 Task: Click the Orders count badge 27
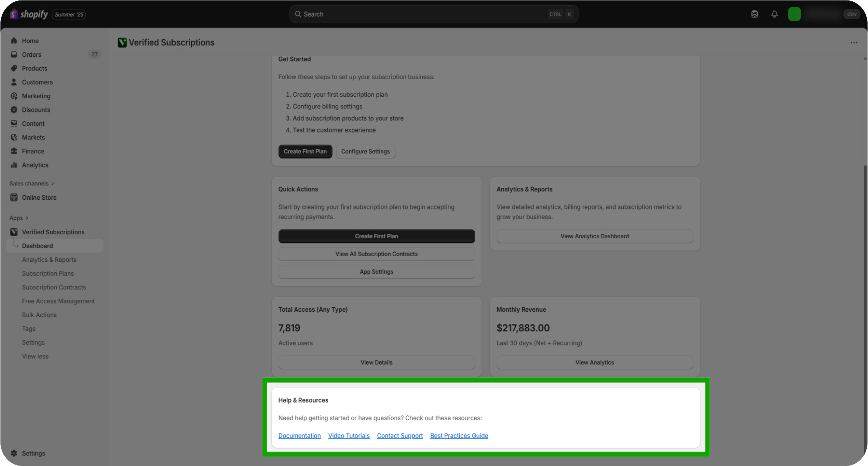(x=94, y=54)
